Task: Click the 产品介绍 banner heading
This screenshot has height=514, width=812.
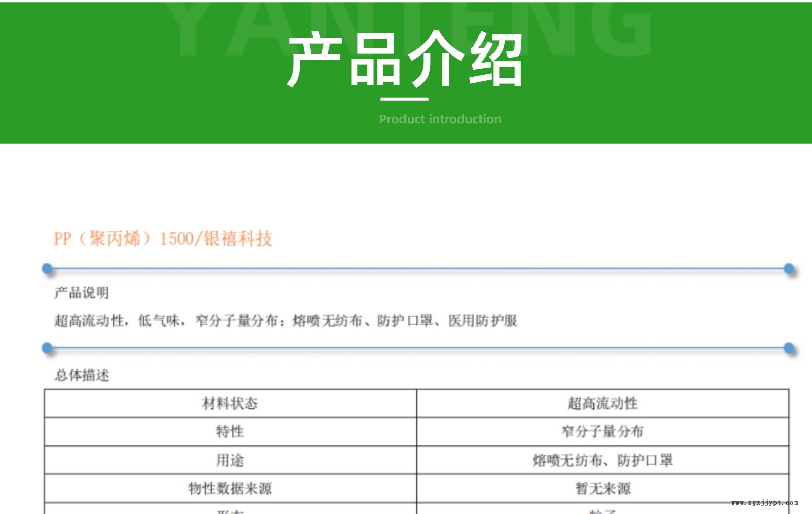Action: point(405,59)
